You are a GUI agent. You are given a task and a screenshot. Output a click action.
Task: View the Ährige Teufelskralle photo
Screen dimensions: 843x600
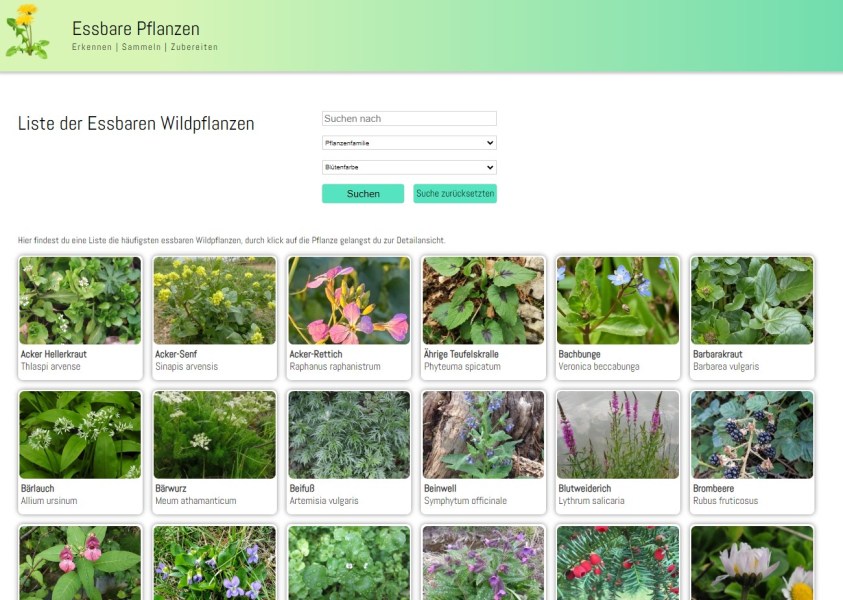click(x=483, y=301)
